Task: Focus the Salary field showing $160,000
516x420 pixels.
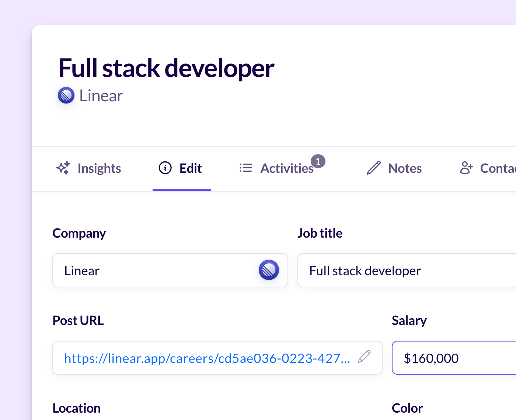Action: click(454, 358)
